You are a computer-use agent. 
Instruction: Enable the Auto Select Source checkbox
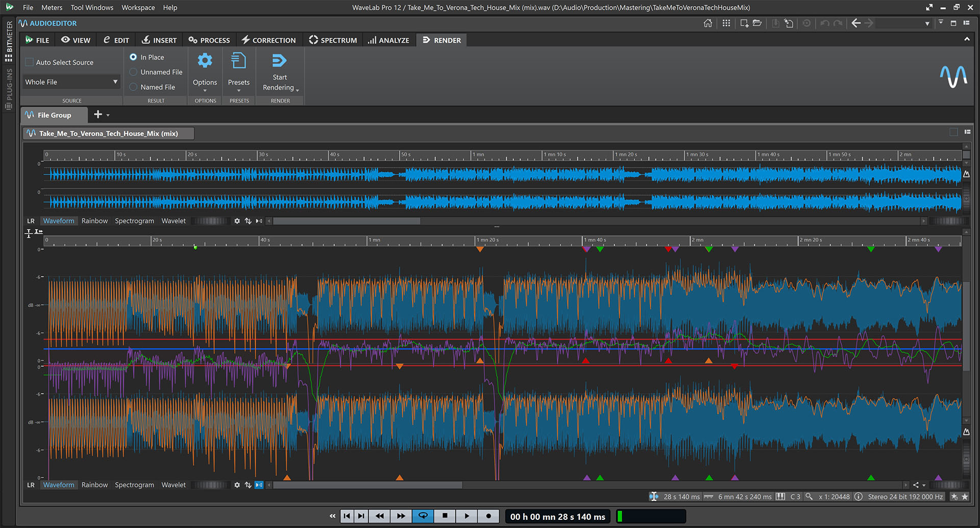point(30,62)
